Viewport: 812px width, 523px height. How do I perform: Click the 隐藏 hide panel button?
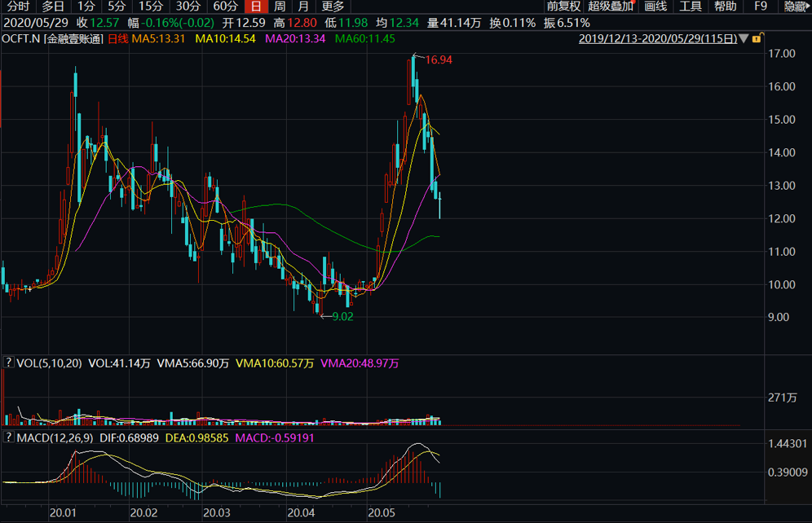pyautogui.click(x=795, y=7)
